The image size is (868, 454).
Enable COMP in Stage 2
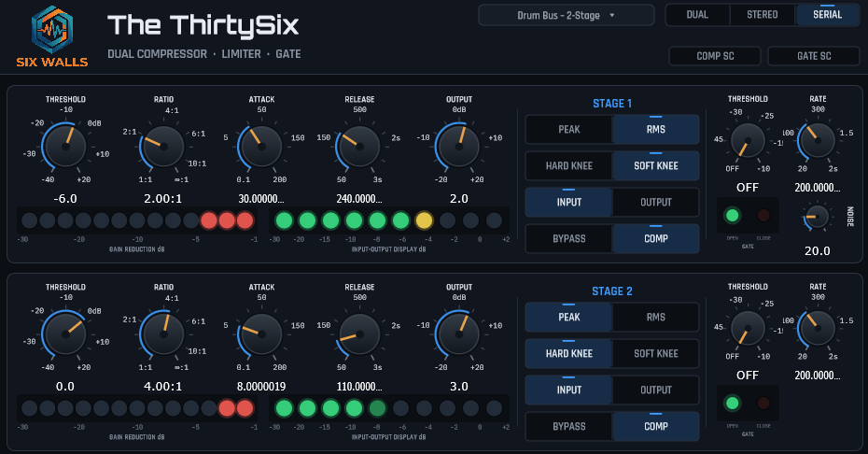[655, 427]
